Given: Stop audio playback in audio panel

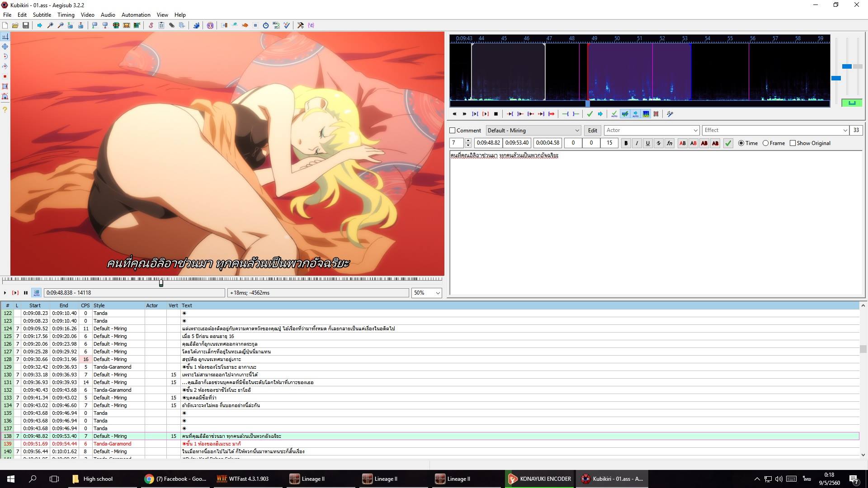Looking at the screenshot, I should tap(496, 114).
